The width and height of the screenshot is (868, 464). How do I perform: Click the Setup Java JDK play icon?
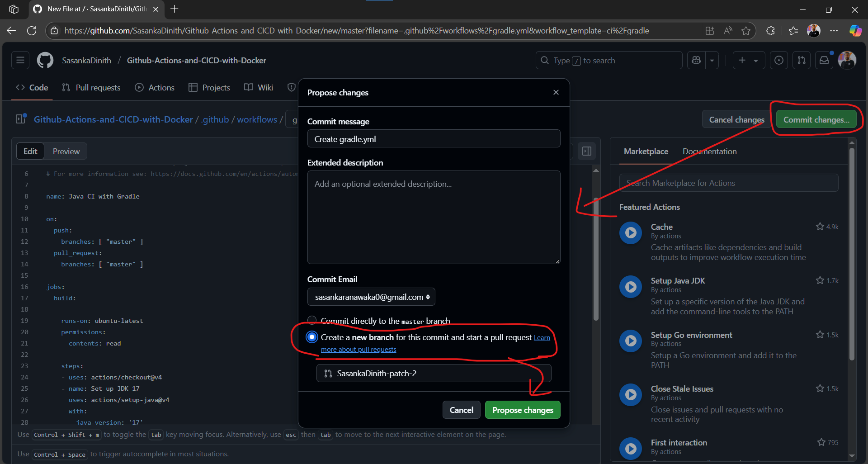(x=631, y=287)
